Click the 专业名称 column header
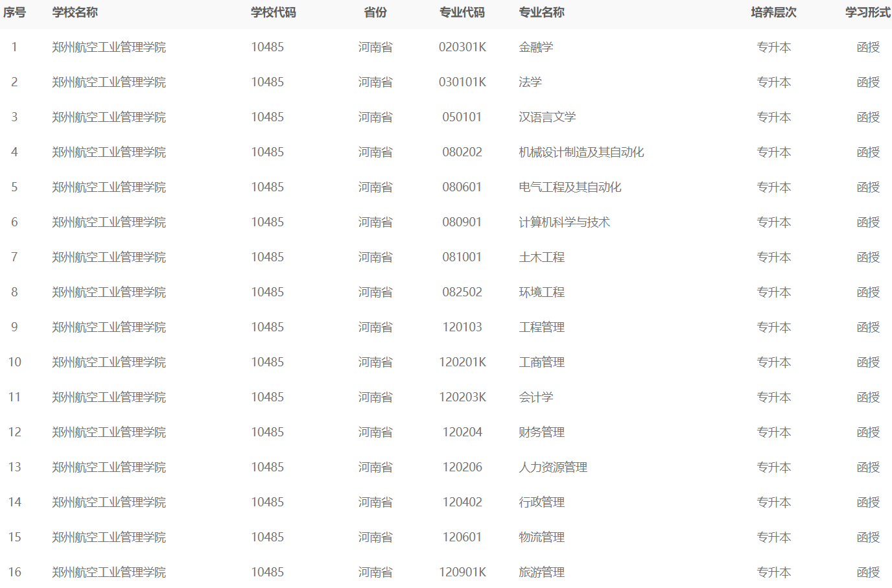The width and height of the screenshot is (892, 588). click(x=542, y=12)
